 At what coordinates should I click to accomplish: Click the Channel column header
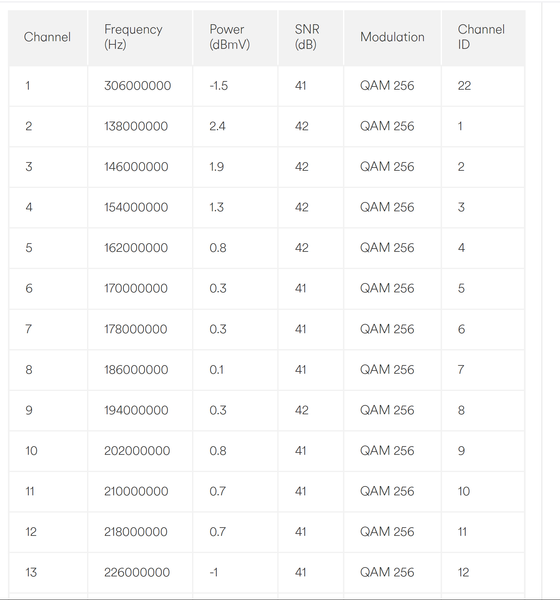[x=47, y=37]
